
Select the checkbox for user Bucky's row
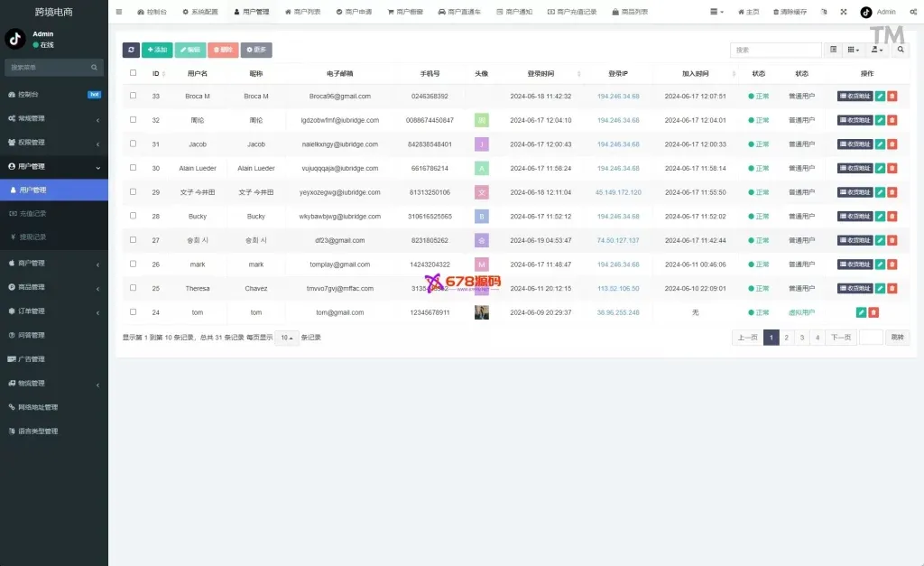tap(134, 217)
